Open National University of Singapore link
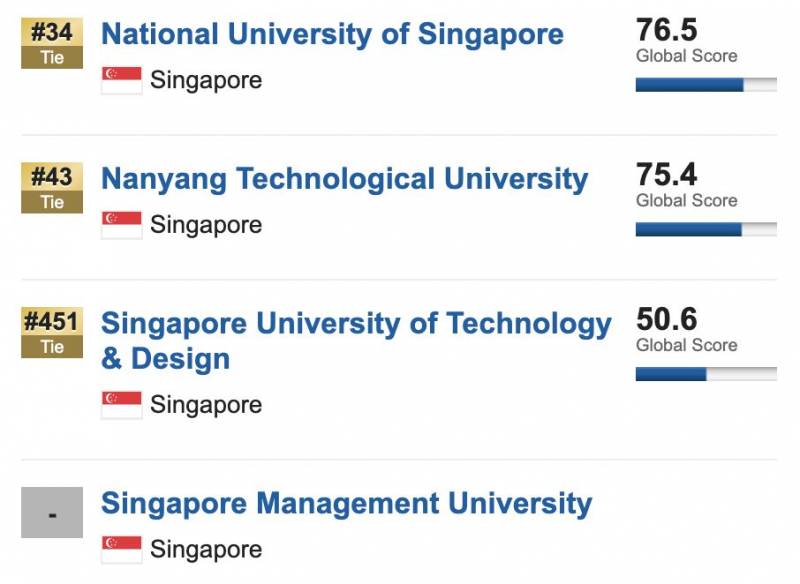Viewport: 800px width, 584px height. [332, 34]
